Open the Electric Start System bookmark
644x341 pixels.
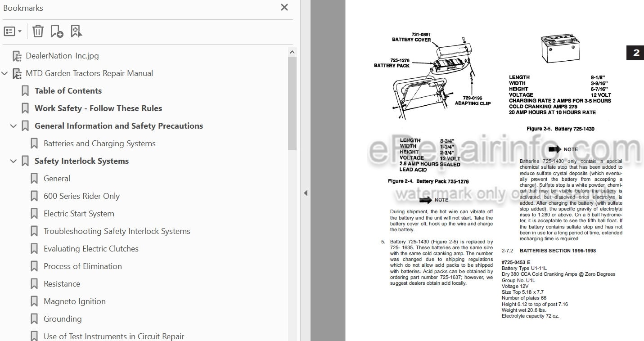click(79, 214)
